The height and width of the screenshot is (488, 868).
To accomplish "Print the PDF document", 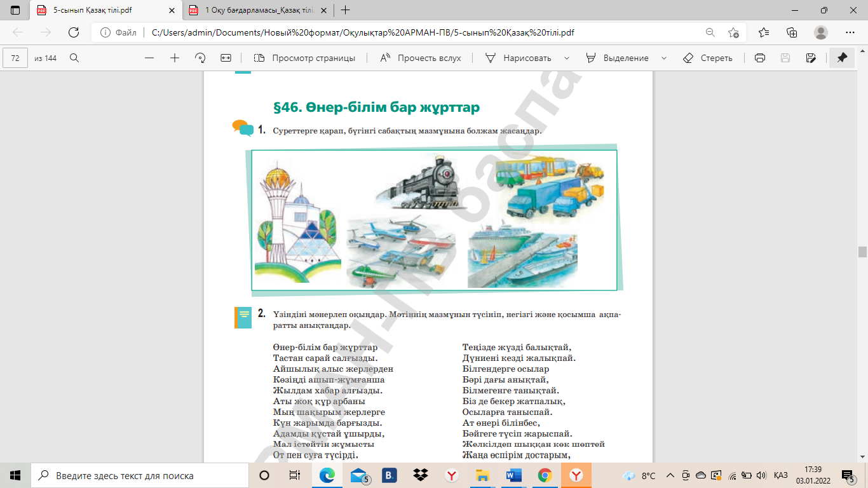I will click(759, 58).
